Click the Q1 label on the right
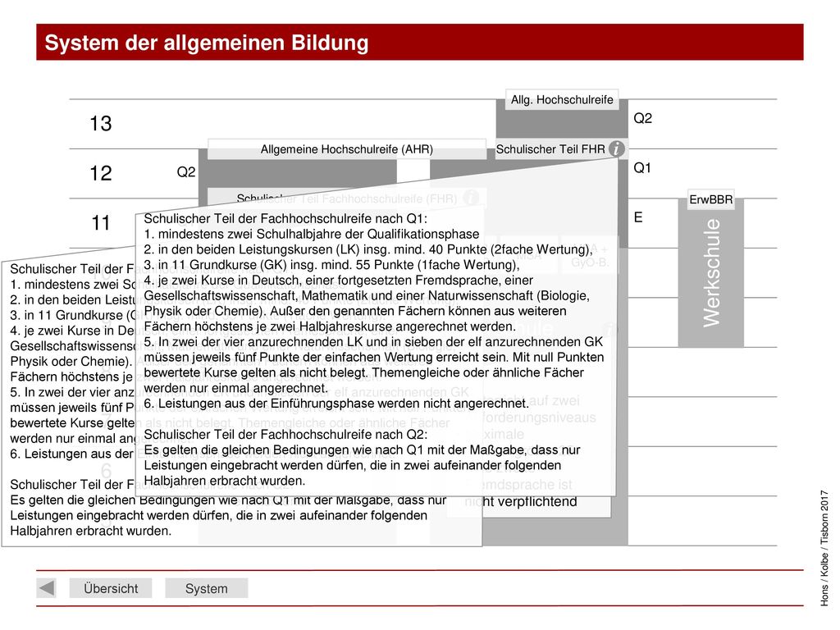The width and height of the screenshot is (840, 630). 642,167
